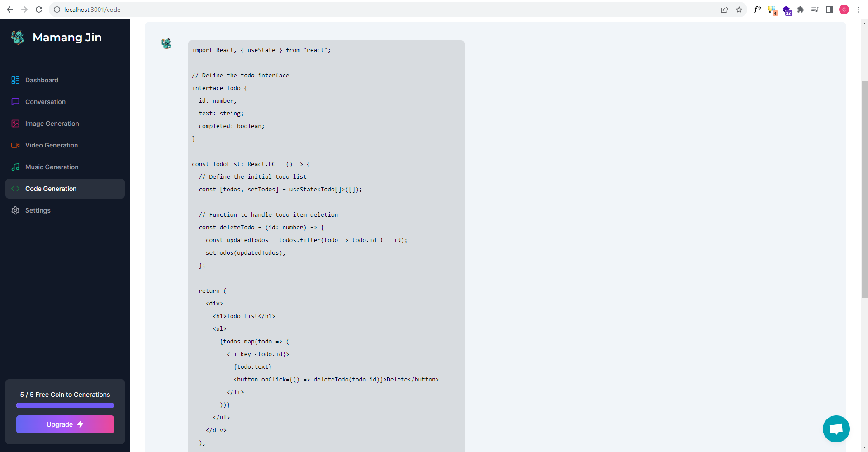Click the line 'const deleteTodo = (id: number) => {'
Viewport: 868px width, 452px height.
pos(261,228)
